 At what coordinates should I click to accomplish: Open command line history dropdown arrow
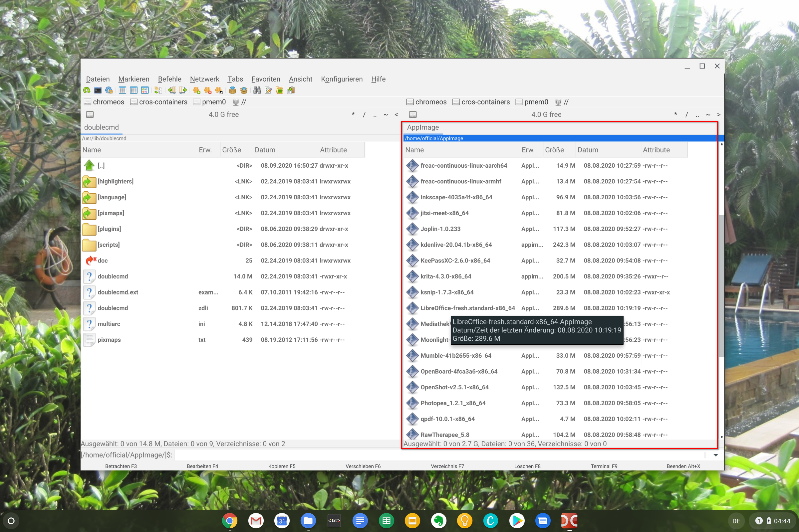click(x=716, y=455)
